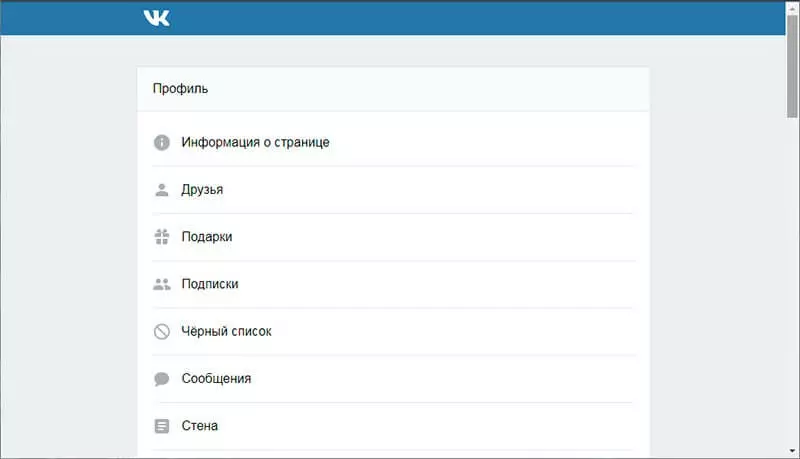Select the Стена entry
800x459 pixels.
click(x=200, y=426)
